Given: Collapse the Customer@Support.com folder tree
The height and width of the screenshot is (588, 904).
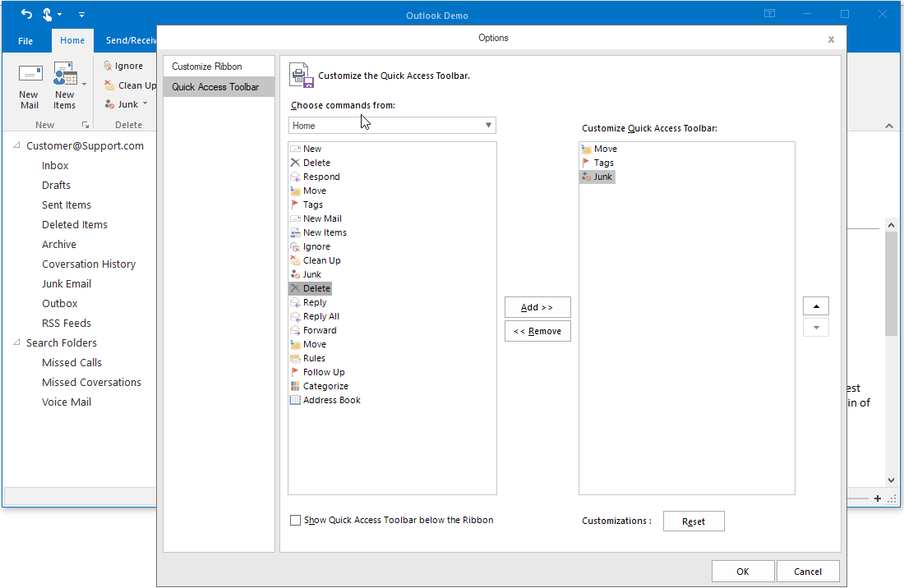Looking at the screenshot, I should coord(17,145).
